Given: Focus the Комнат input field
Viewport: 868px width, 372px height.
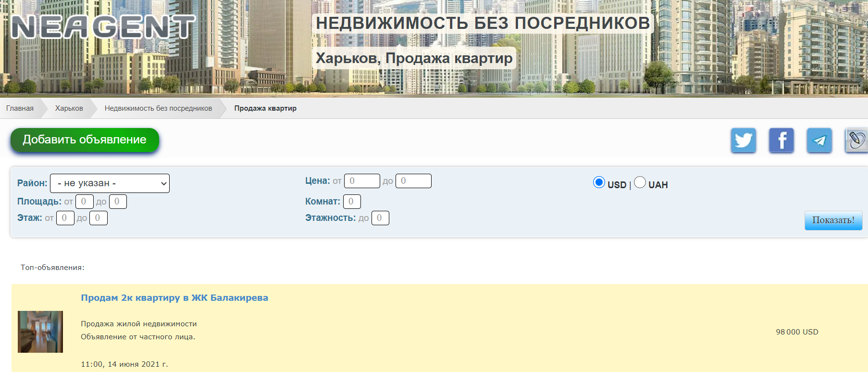Looking at the screenshot, I should click(352, 202).
